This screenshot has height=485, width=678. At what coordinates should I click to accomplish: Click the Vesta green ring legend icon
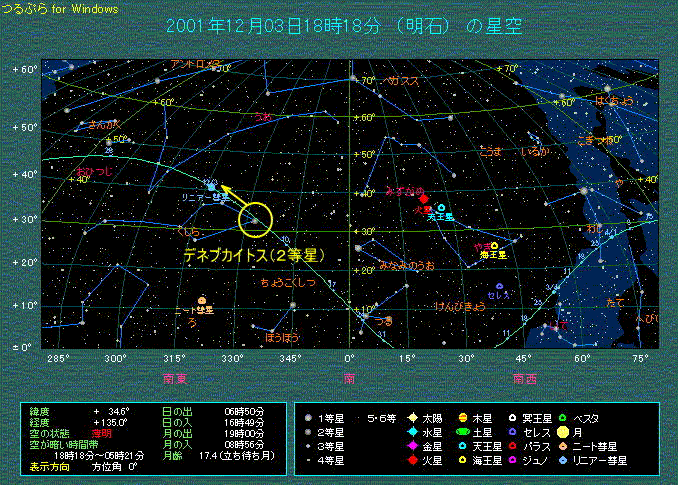pos(564,417)
